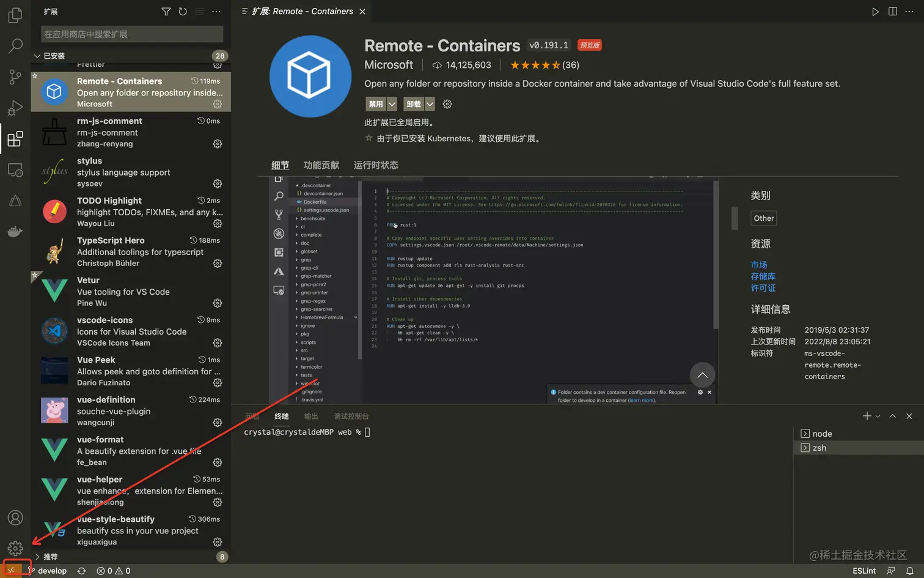Open the Marketplace resource link
924x578 pixels.
759,265
